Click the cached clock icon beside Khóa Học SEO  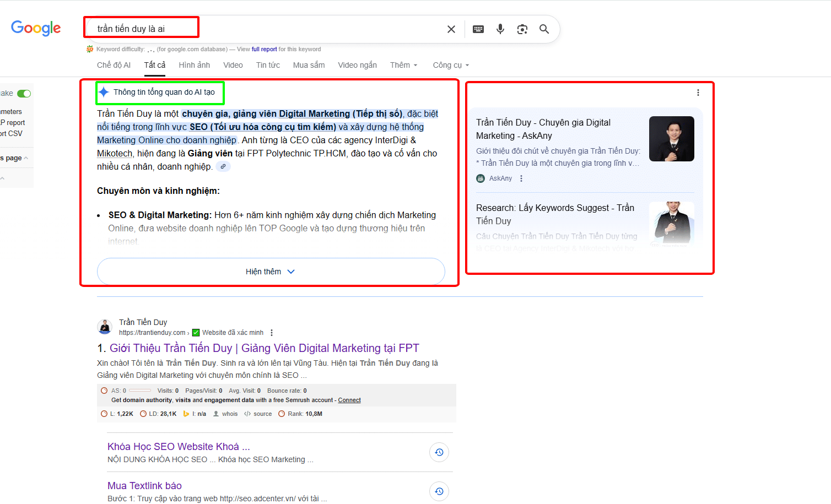(439, 452)
